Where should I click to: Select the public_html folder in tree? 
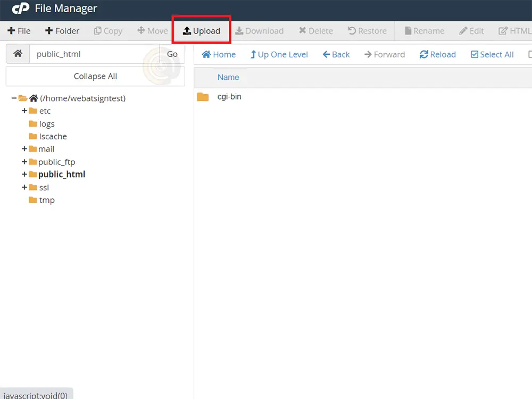coord(61,174)
